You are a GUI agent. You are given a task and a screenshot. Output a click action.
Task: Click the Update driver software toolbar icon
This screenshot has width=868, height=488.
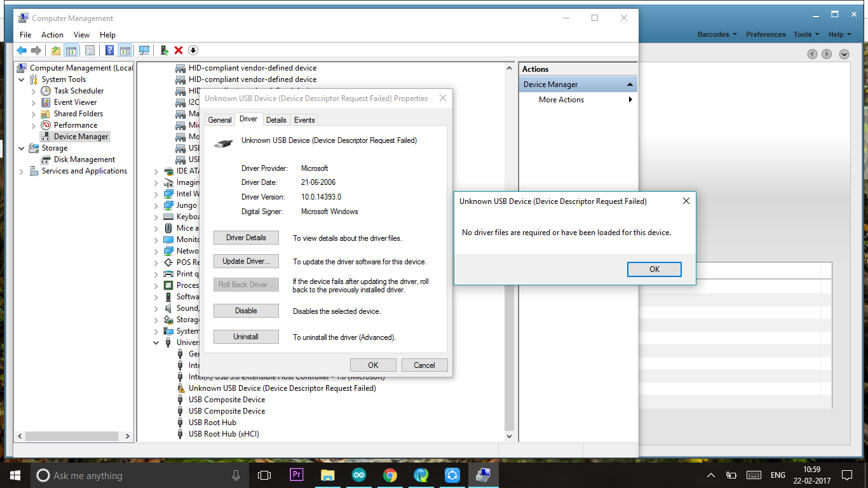coord(164,50)
